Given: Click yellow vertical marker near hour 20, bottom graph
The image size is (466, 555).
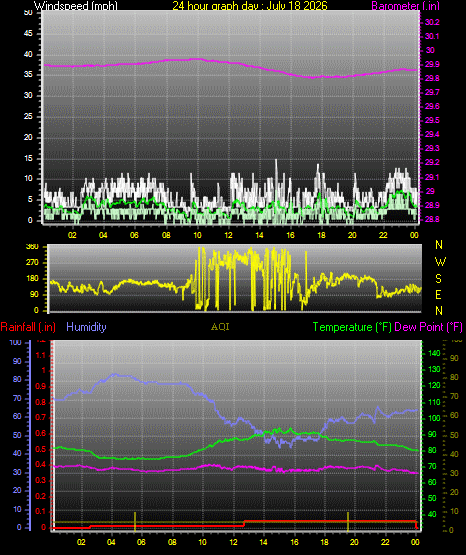Looking at the screenshot, I should pyautogui.click(x=348, y=521).
